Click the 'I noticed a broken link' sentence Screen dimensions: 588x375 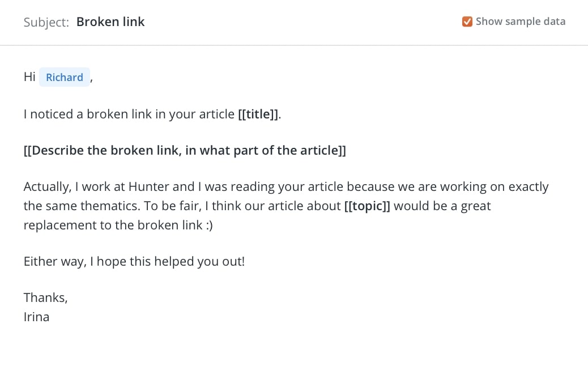point(152,114)
